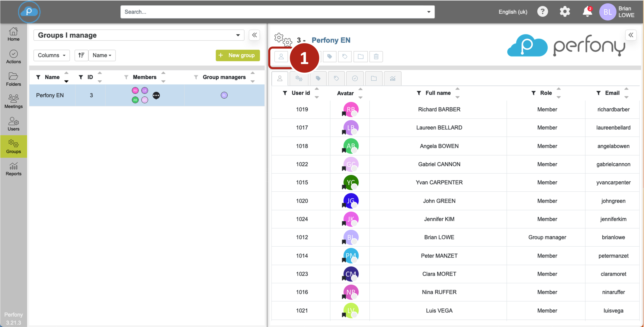Toggle sort order direction button
The image size is (644, 327).
pos(81,55)
